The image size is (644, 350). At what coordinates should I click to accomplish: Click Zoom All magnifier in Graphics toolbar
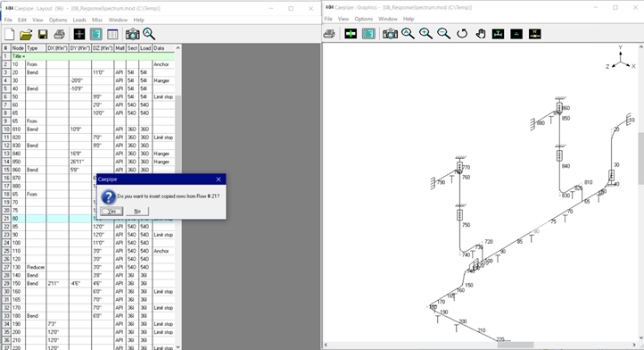pyautogui.click(x=408, y=34)
